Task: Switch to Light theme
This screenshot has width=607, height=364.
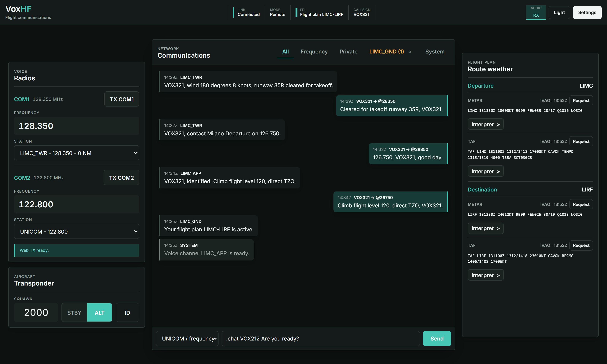Action: [x=559, y=13]
